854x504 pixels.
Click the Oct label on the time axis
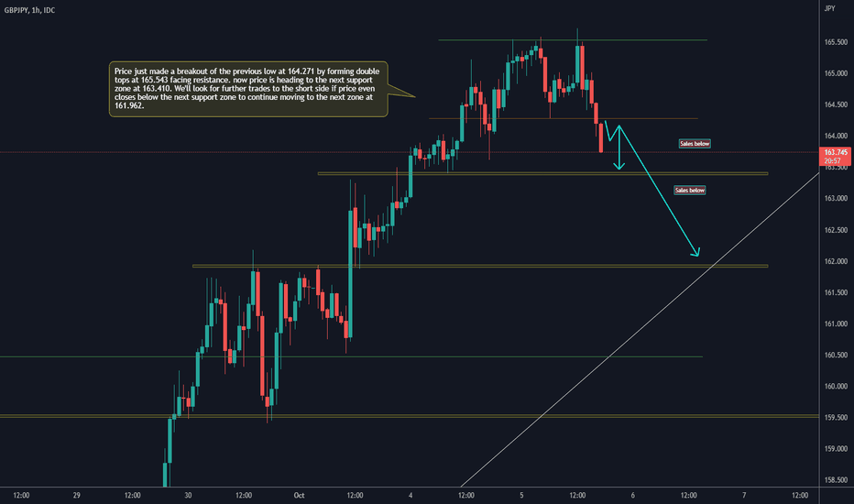(299, 495)
